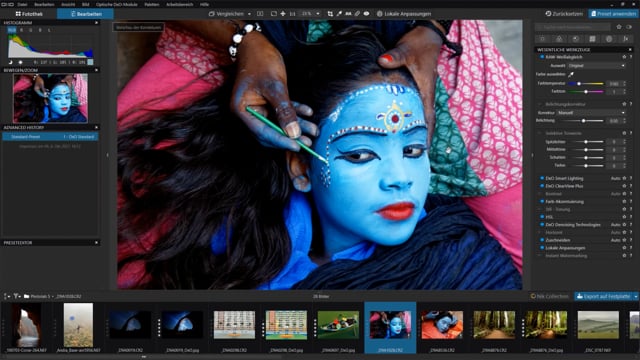Screen dimensions: 640x360
Task: Click the fit-to-screen icon
Action: [x=274, y=14]
